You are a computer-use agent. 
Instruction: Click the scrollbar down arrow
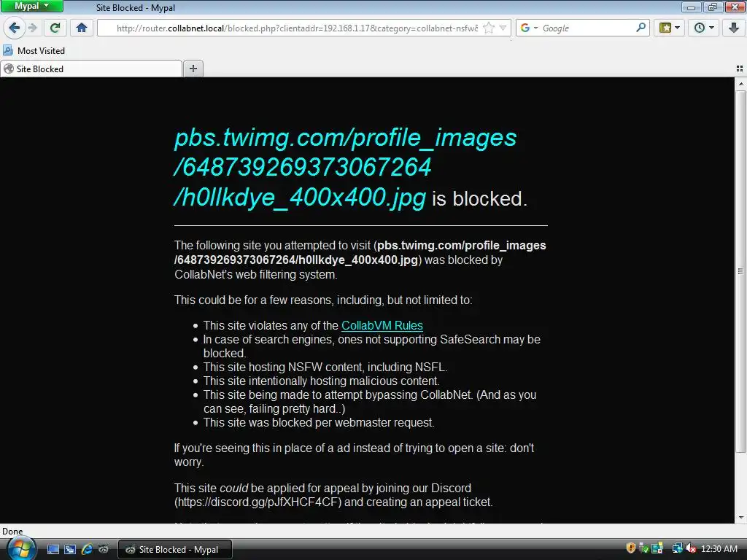pyautogui.click(x=741, y=517)
